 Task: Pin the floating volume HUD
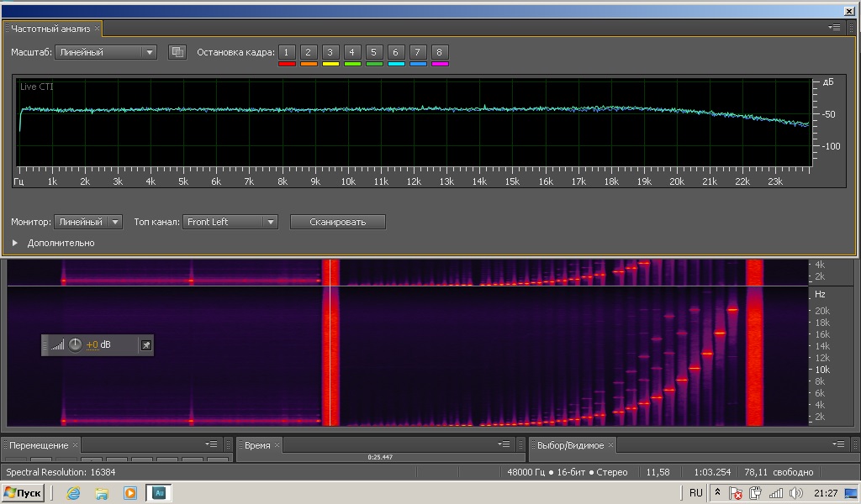point(145,344)
